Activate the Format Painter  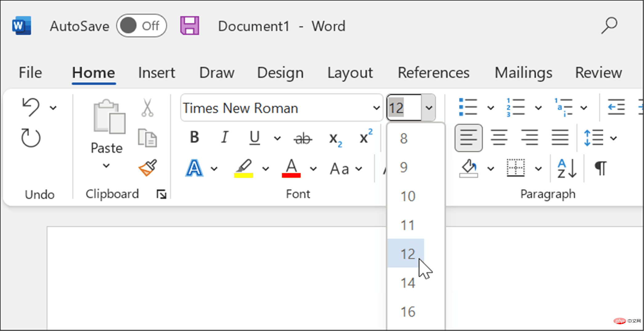(x=147, y=169)
